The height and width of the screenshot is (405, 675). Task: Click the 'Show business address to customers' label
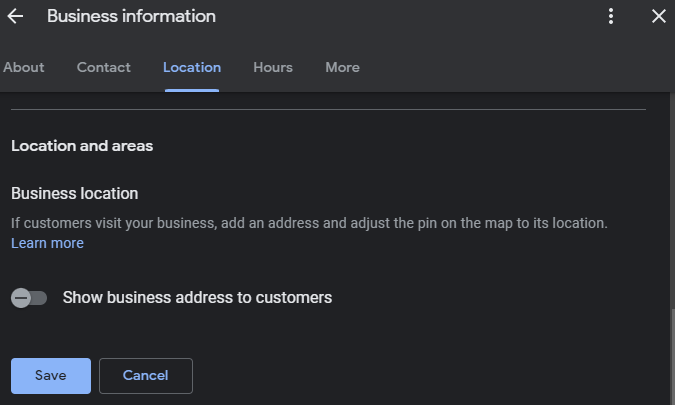(197, 298)
